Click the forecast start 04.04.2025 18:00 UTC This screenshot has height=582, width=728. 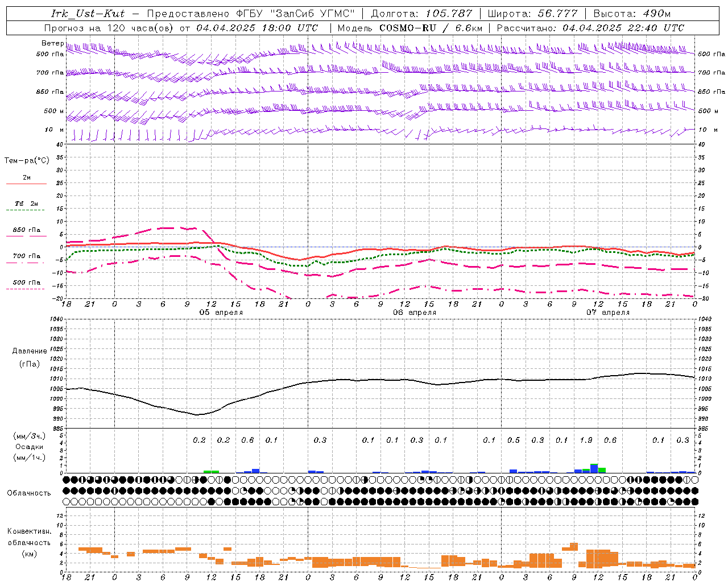tap(257, 28)
